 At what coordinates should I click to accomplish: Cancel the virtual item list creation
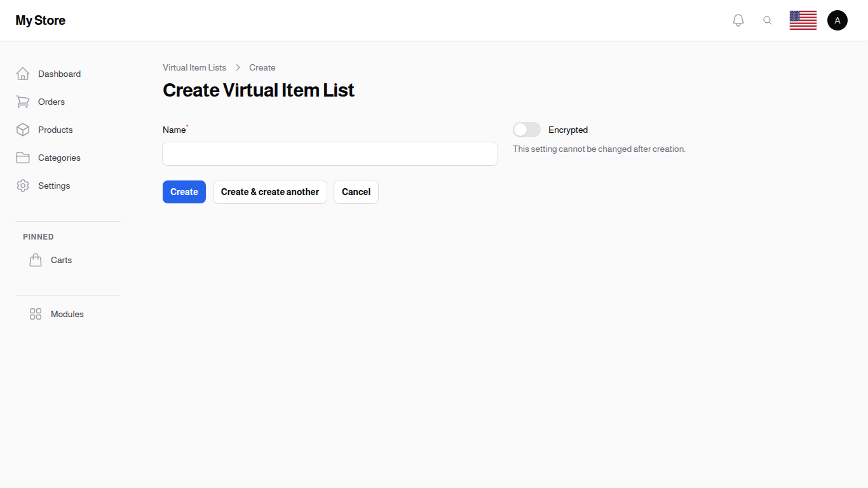click(x=356, y=191)
